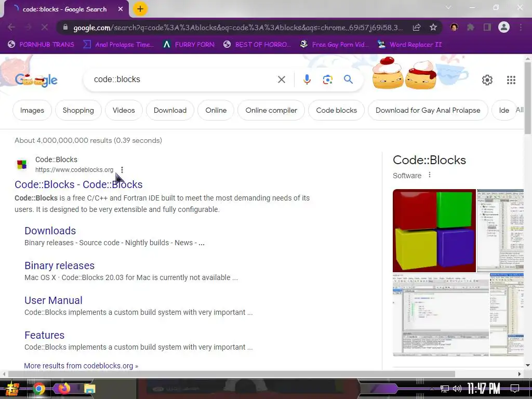Click inside the code::blocks search field
532x399 pixels.
click(x=183, y=79)
